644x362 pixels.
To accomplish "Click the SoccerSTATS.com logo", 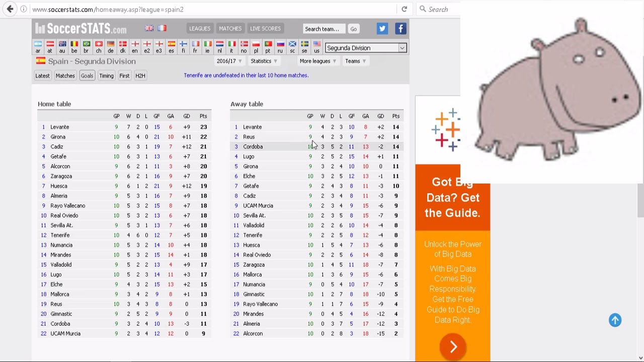I will click(81, 28).
